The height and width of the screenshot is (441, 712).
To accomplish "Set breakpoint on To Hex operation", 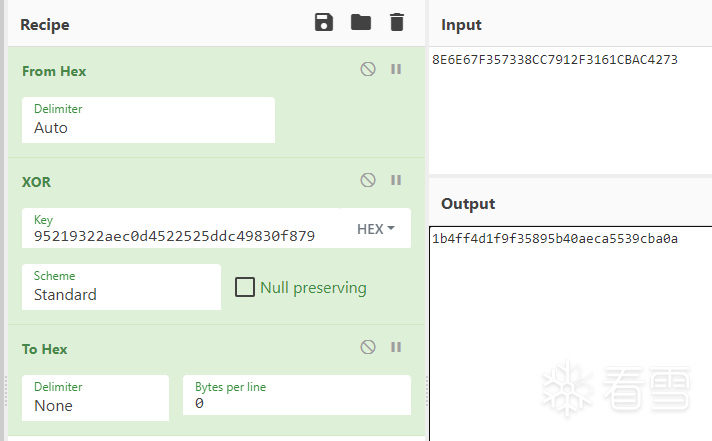I will point(396,347).
